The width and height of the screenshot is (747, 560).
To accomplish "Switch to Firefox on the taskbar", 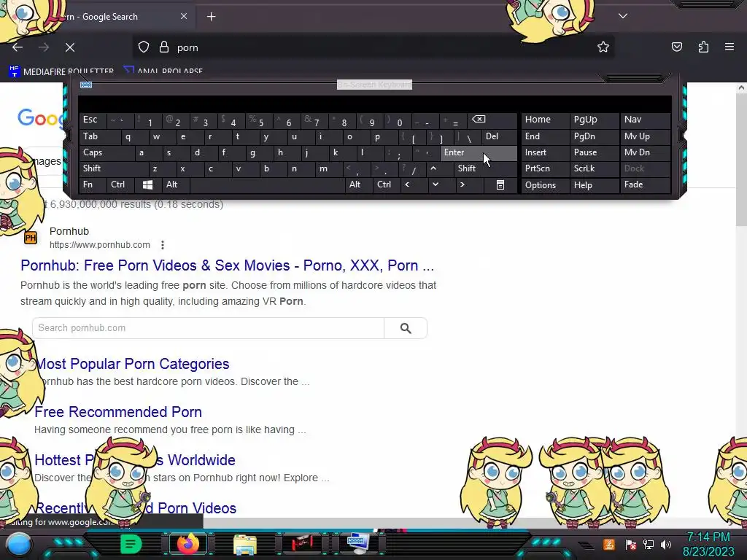I will pos(188,544).
